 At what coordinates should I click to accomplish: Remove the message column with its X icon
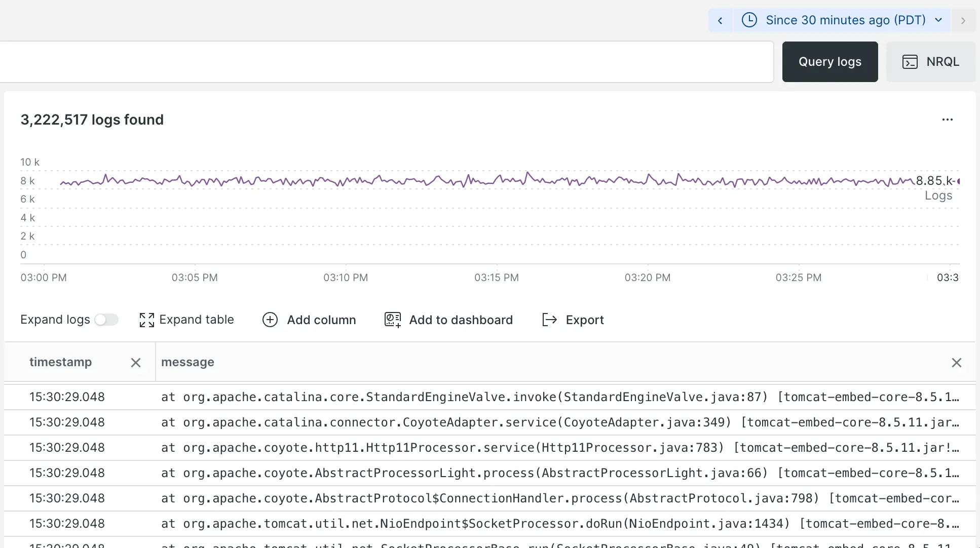coord(957,362)
